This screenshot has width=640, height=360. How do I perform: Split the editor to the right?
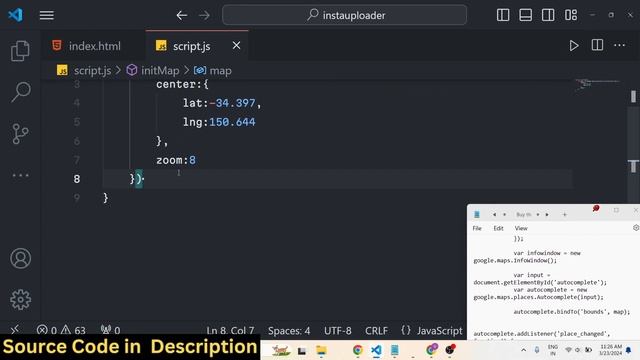597,45
